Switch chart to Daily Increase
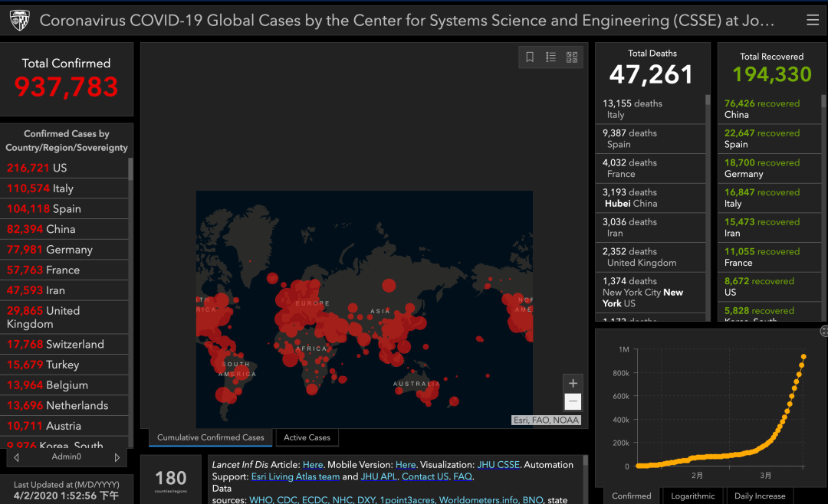The height and width of the screenshot is (504, 828). coord(759,496)
